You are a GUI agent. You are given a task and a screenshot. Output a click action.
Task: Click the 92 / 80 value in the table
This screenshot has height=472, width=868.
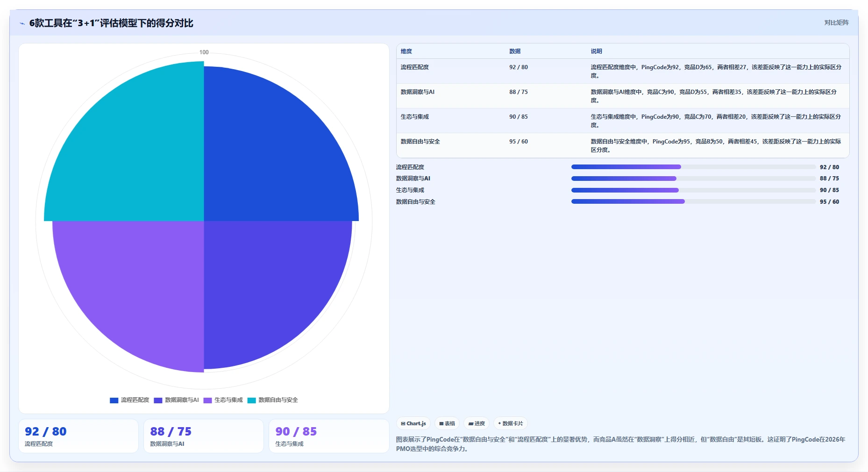click(519, 67)
